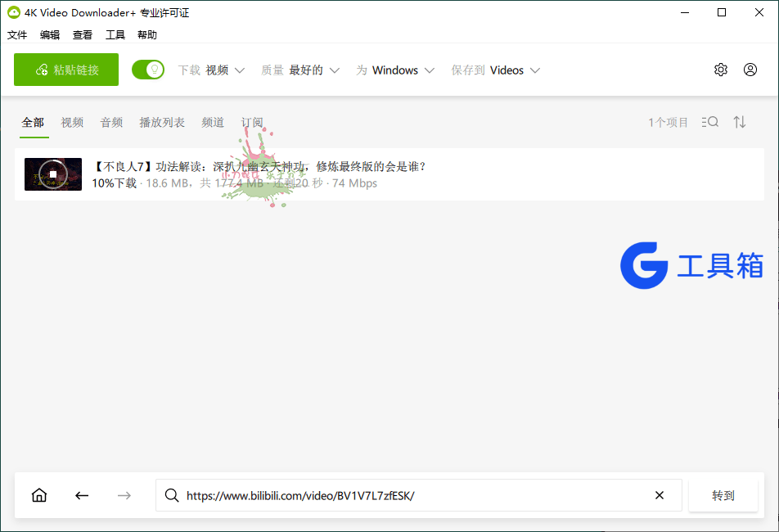Screen dimensions: 779x532
Task: Open the 质量 最好的 quality dropdown
Action: pyautogui.click(x=300, y=70)
